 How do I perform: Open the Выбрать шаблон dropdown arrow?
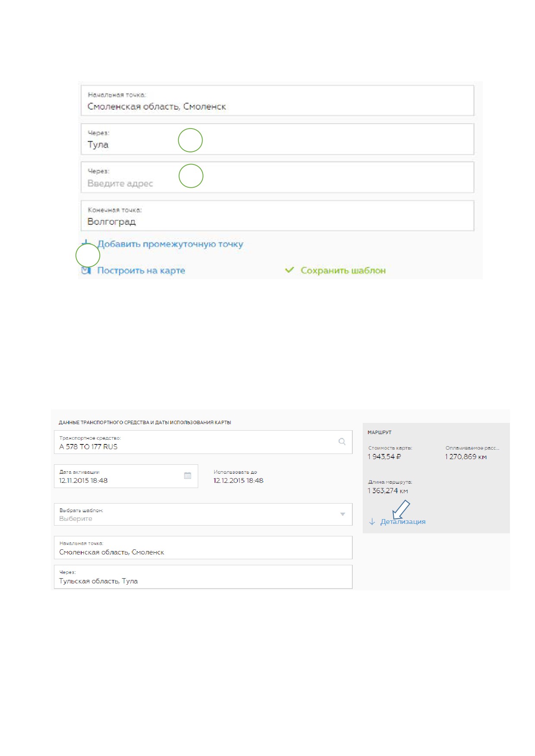(x=342, y=514)
